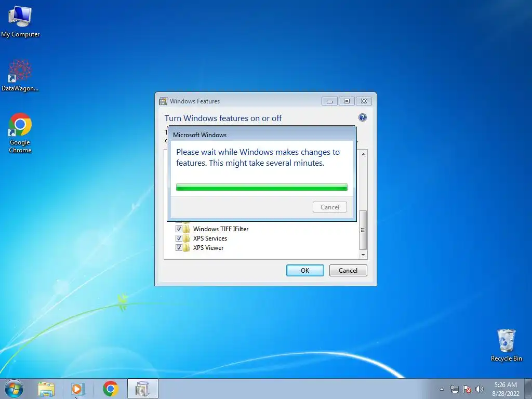This screenshot has width=532, height=399.
Task: Click Cancel in the progress dialog
Action: (x=330, y=207)
